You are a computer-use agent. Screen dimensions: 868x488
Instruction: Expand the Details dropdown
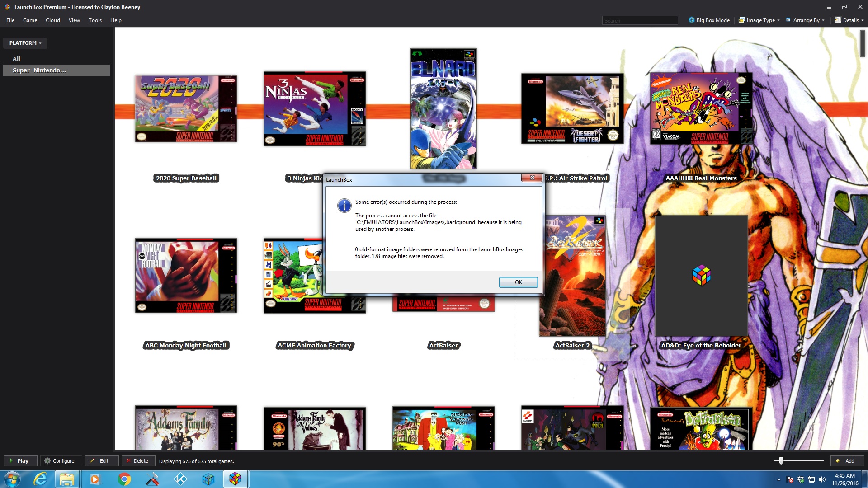[x=849, y=20]
